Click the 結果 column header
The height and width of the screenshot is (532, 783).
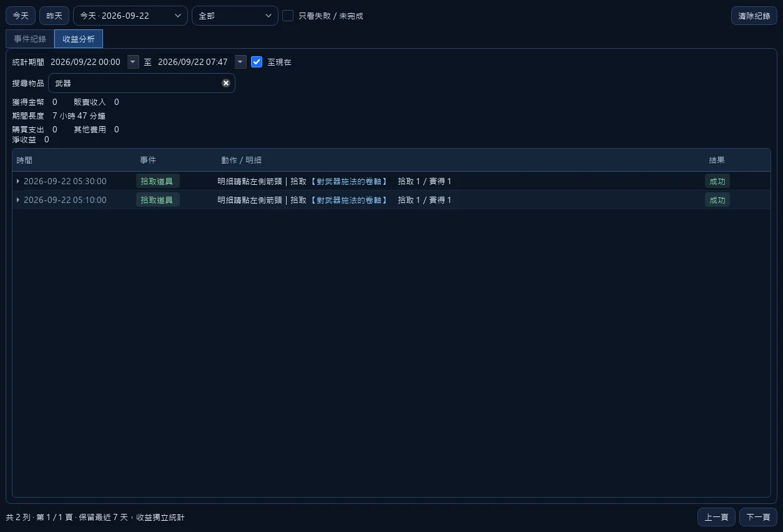[717, 160]
